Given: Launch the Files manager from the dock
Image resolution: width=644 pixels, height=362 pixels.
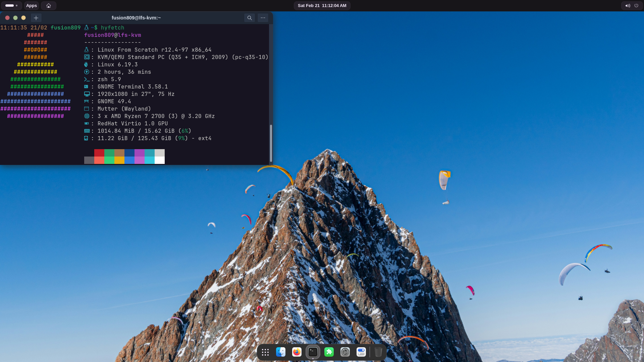Looking at the screenshot, I should (281, 352).
